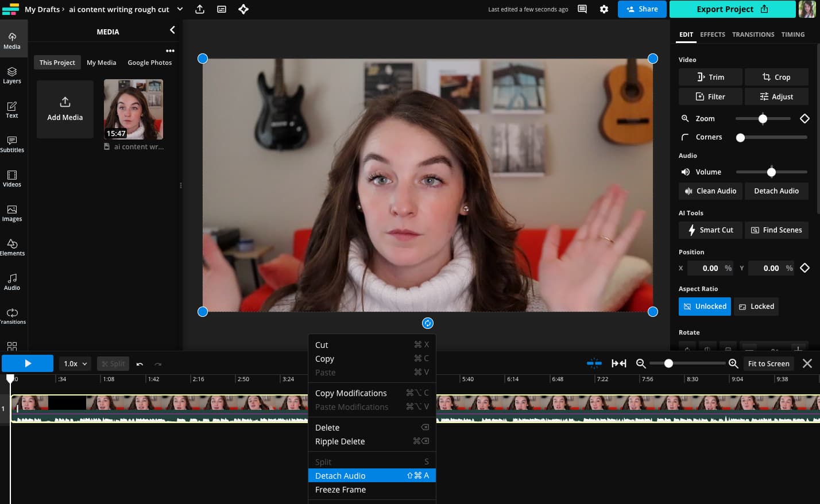The width and height of the screenshot is (820, 504).
Task: Toggle timeline snapping with the blue magnet icon
Action: pos(595,363)
